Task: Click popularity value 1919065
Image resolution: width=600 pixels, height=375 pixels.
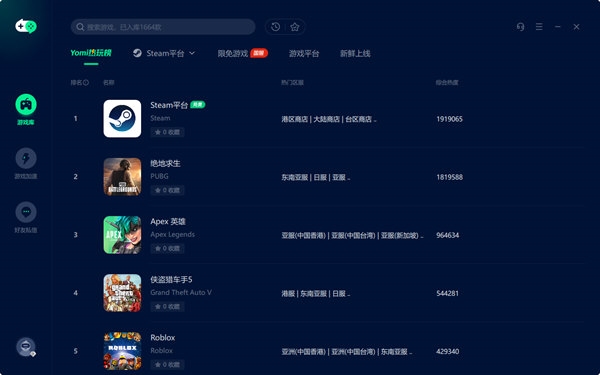Action: point(450,119)
